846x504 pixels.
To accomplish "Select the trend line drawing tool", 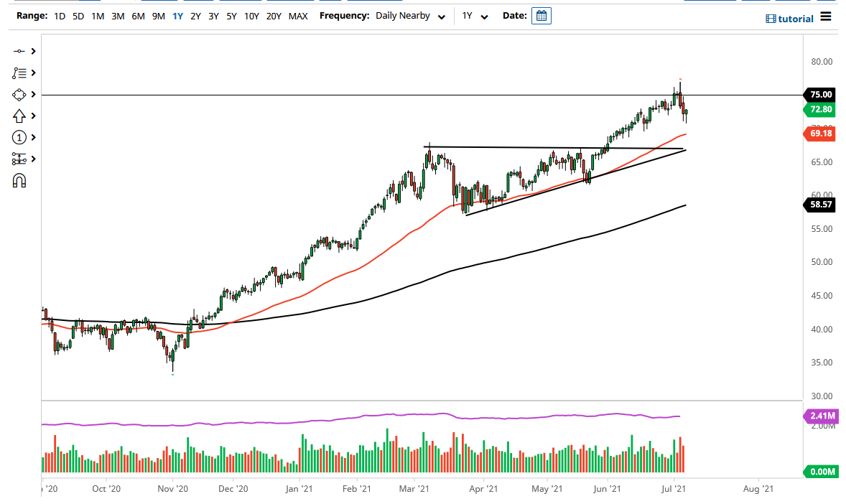I will pos(17,51).
